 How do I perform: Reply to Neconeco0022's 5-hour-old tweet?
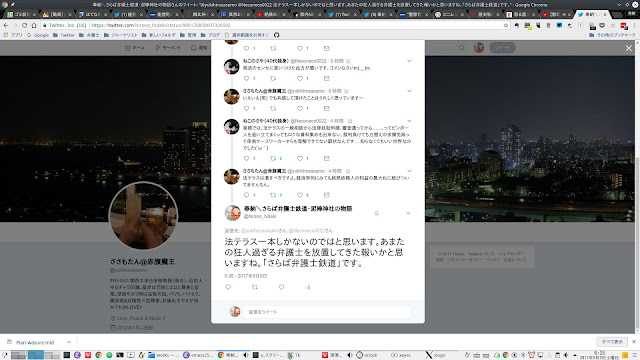(x=246, y=78)
